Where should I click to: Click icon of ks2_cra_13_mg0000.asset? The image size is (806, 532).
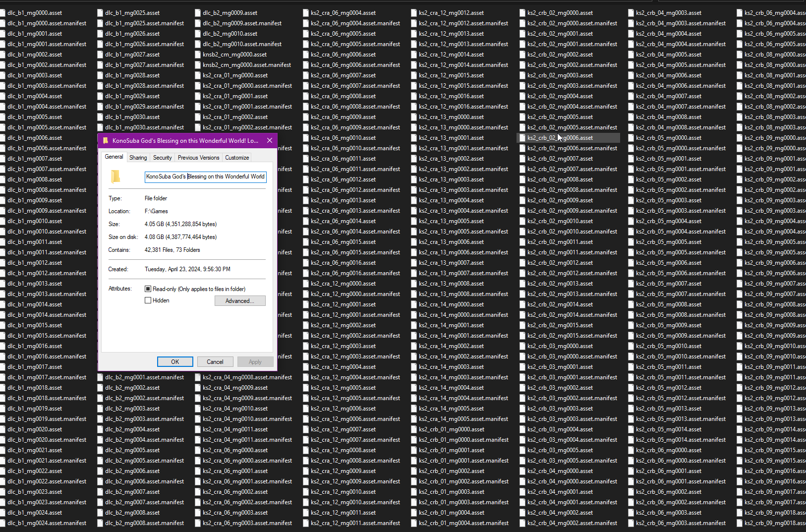(414, 117)
